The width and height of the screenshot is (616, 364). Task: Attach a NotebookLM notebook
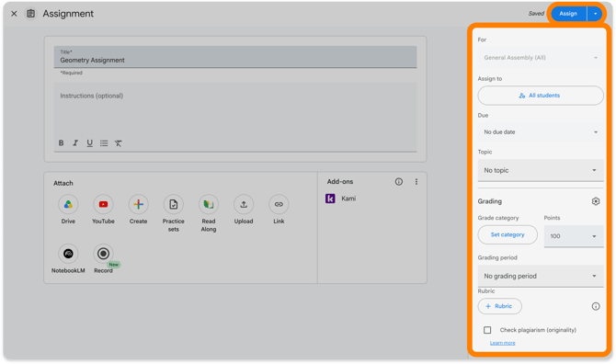68,254
